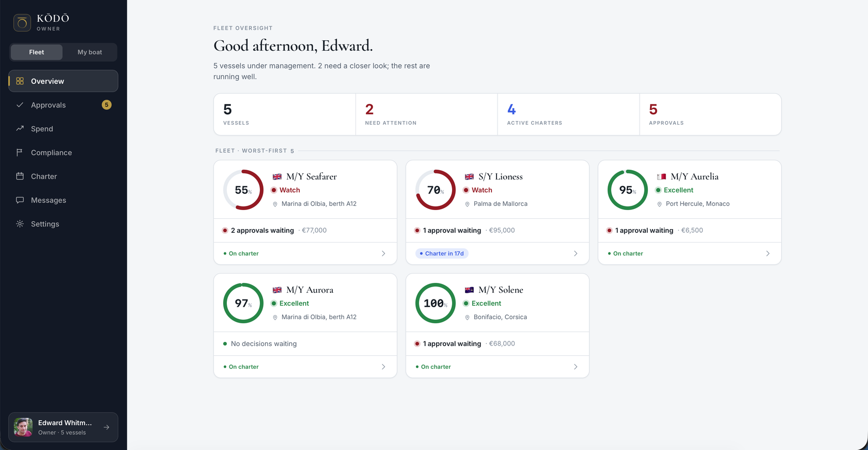Click the "Charter in 17d" badge

[442, 253]
